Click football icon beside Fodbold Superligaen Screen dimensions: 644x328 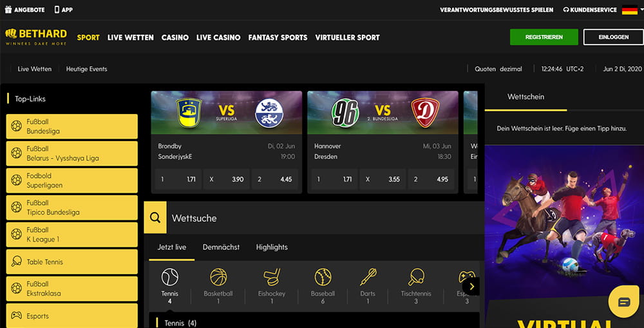coord(17,180)
